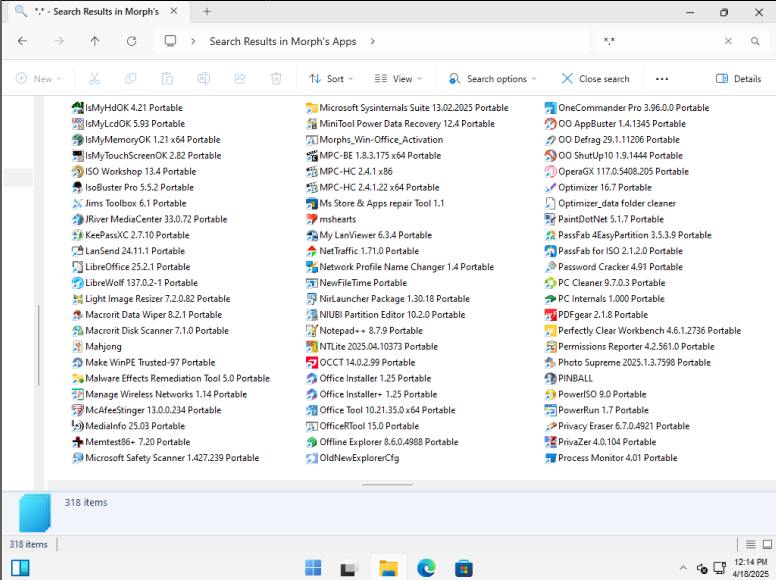The width and height of the screenshot is (776, 580).
Task: Open the Windows Start button on taskbar
Action: 313,568
